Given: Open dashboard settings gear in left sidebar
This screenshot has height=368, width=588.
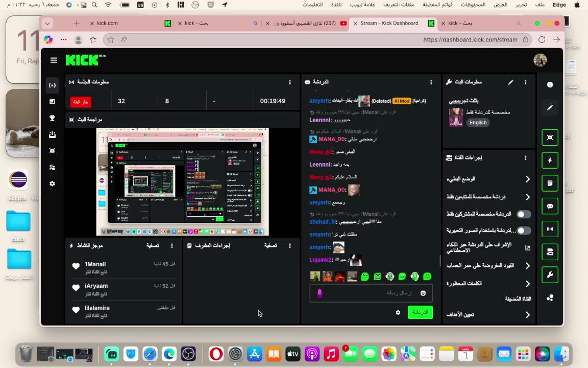Looking at the screenshot, I should 52,183.
